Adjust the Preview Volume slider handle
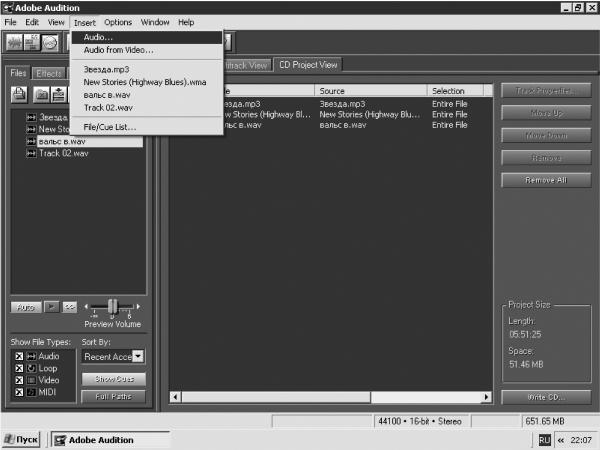The image size is (600, 450). 112,307
